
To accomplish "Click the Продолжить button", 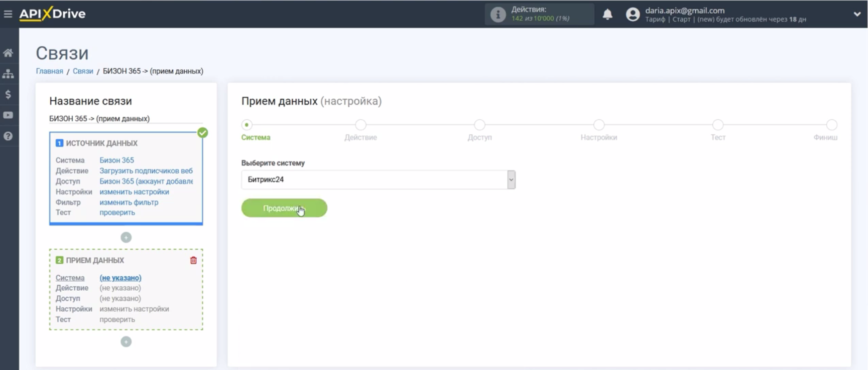I will tap(284, 208).
